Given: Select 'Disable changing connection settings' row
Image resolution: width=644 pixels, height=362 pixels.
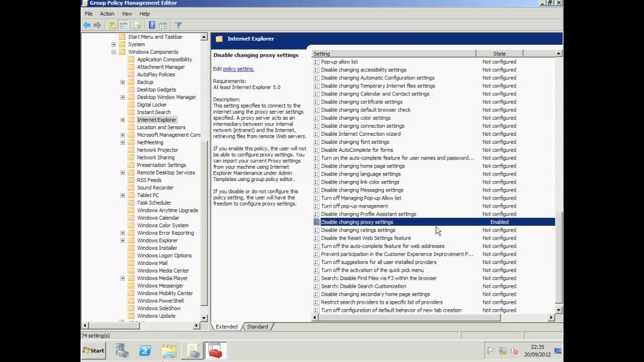Looking at the screenshot, I should [x=434, y=126].
